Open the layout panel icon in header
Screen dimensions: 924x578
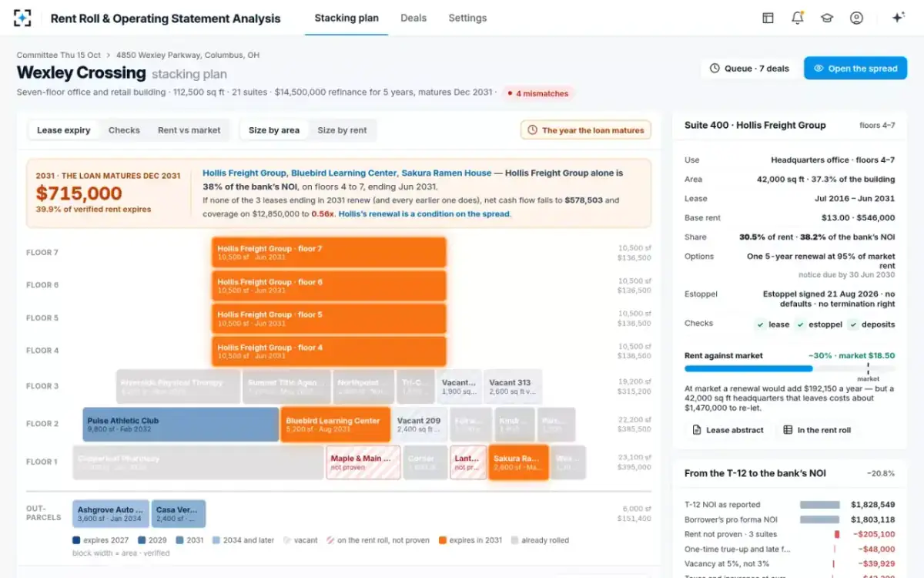(x=768, y=18)
